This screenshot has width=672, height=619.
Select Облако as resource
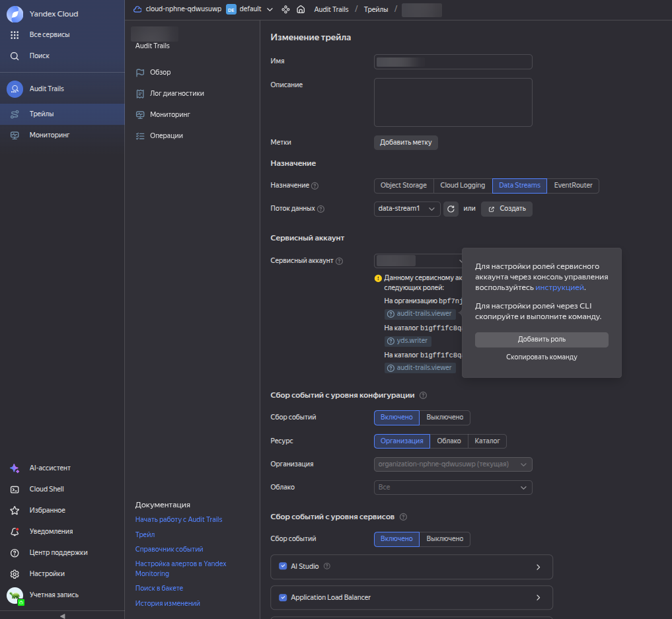pos(449,441)
